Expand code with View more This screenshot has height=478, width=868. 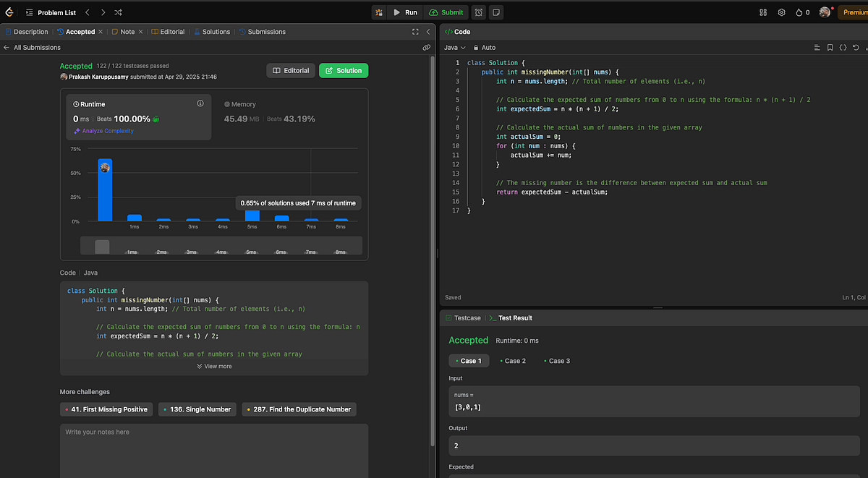214,367
